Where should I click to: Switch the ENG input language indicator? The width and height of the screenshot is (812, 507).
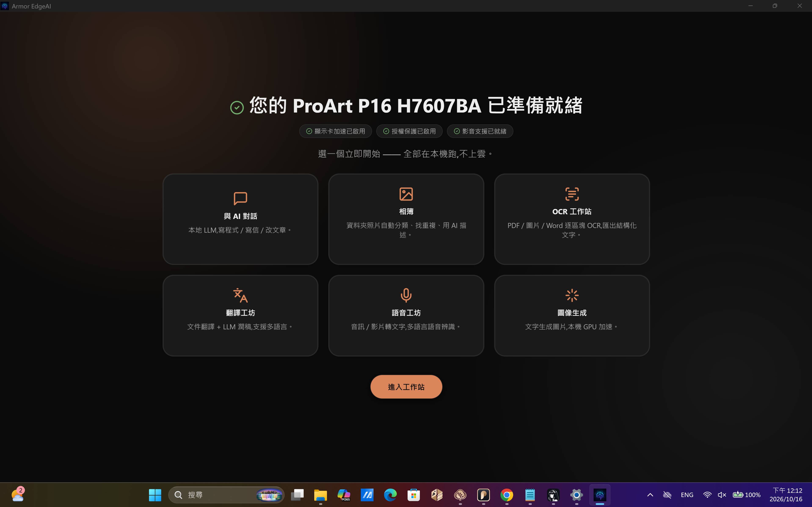(687, 495)
